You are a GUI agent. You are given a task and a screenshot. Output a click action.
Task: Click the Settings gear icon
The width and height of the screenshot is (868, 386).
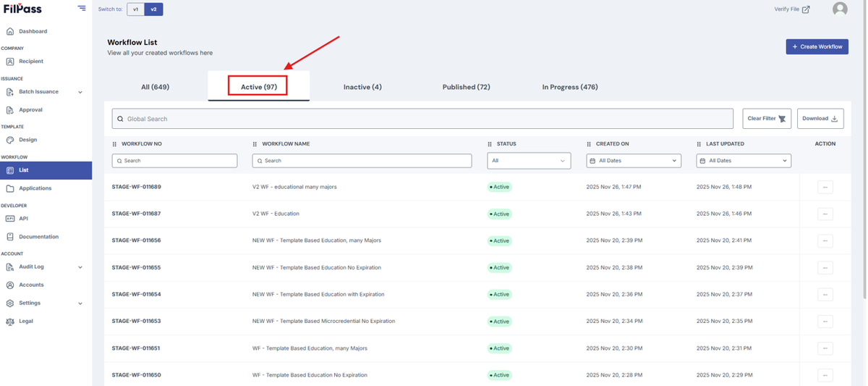coord(10,303)
